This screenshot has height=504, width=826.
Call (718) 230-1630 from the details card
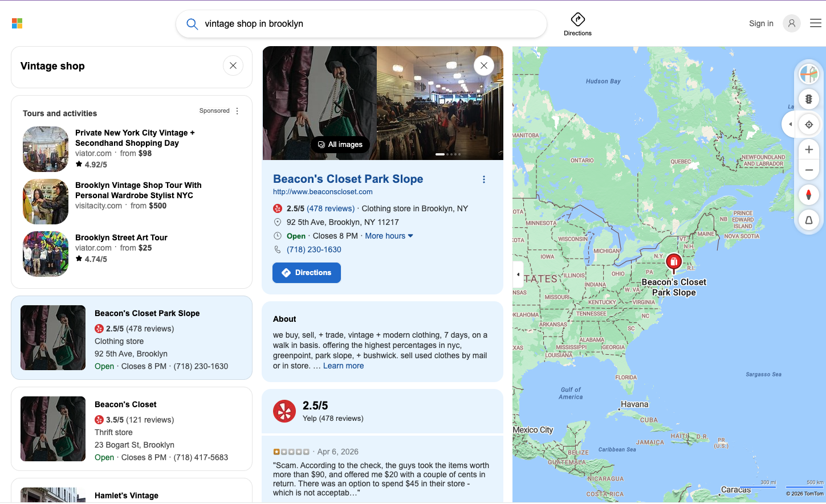[314, 249]
